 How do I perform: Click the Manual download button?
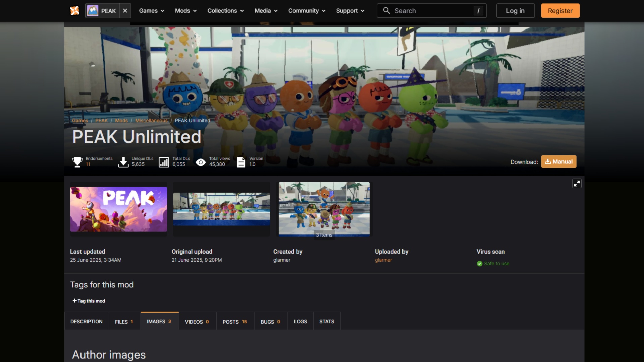(559, 161)
